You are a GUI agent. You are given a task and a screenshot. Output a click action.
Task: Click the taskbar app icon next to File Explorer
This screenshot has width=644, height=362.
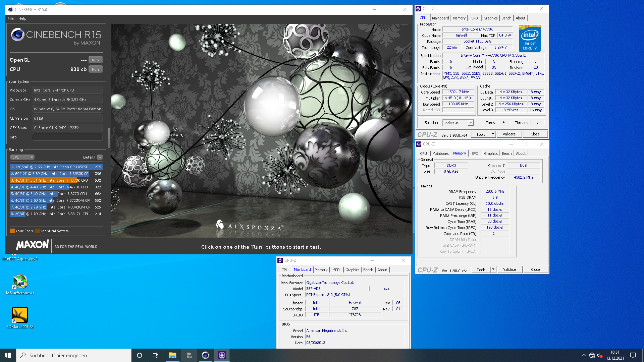coord(189,355)
